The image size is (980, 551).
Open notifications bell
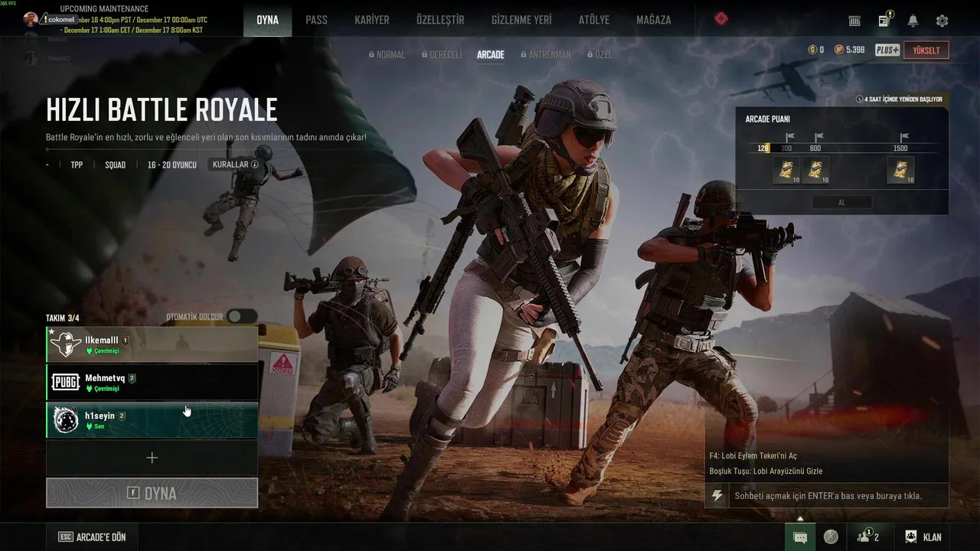(913, 21)
